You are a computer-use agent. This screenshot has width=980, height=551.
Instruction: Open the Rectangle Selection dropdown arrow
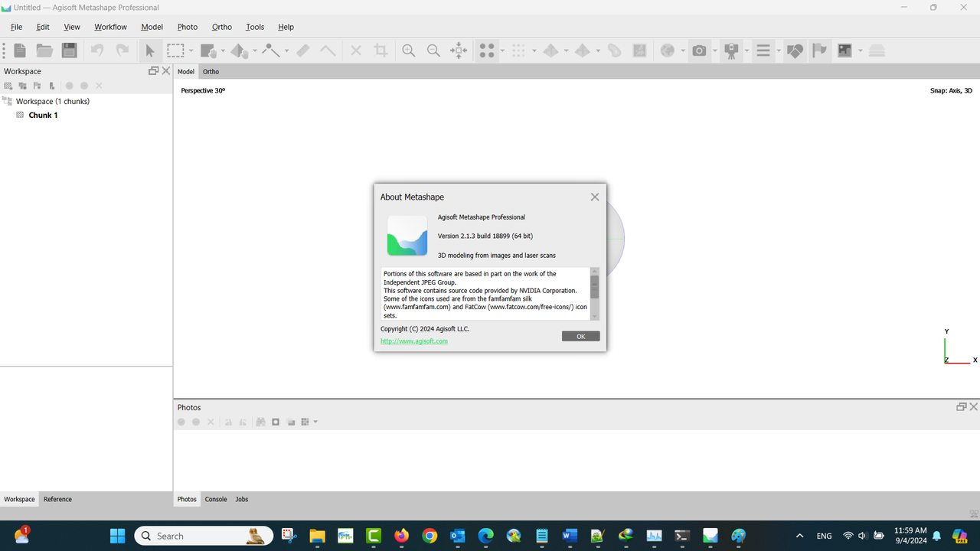(191, 51)
